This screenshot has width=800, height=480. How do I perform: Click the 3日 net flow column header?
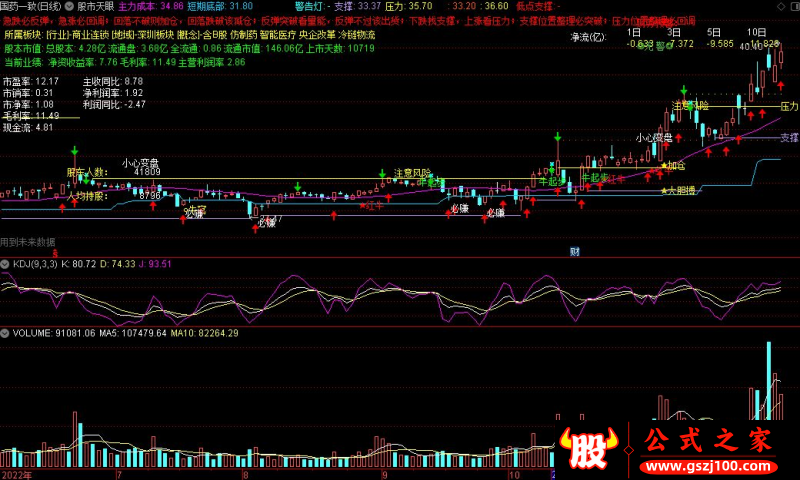coord(678,32)
